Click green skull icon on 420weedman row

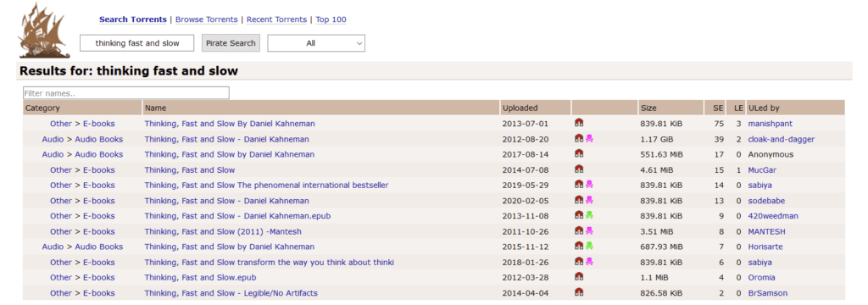(x=590, y=216)
